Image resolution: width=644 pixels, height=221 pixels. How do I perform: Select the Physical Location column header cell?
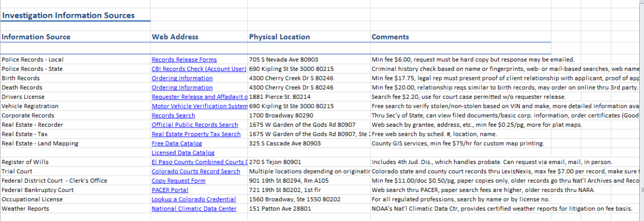tap(279, 37)
